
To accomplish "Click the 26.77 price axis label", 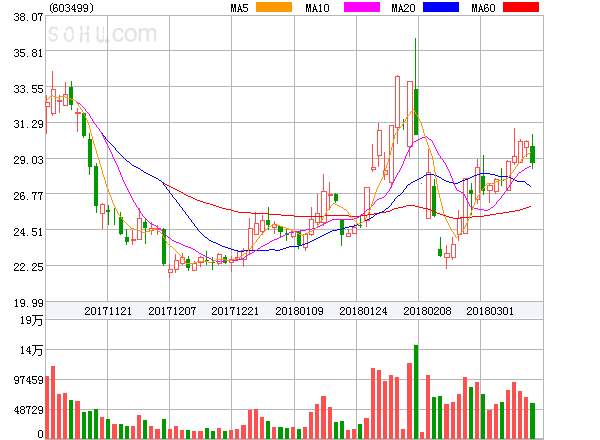I will click(x=28, y=197).
